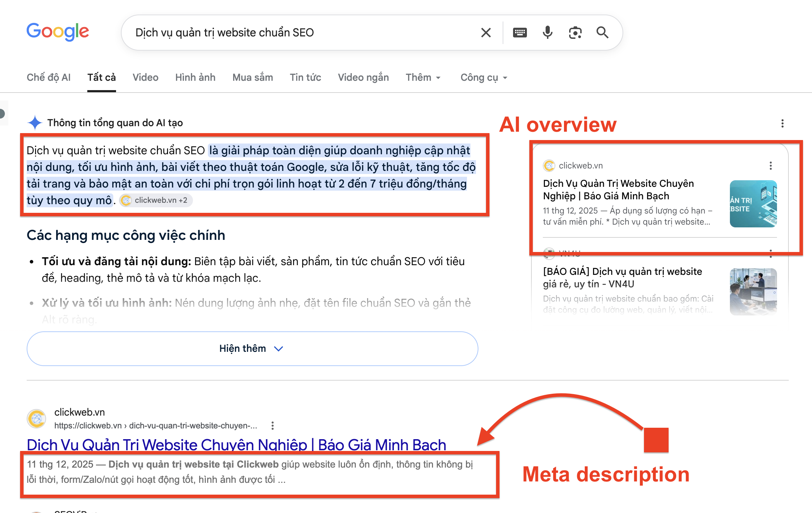Click the clickweb.vn favicon in organic result
The image size is (812, 513).
tap(36, 419)
